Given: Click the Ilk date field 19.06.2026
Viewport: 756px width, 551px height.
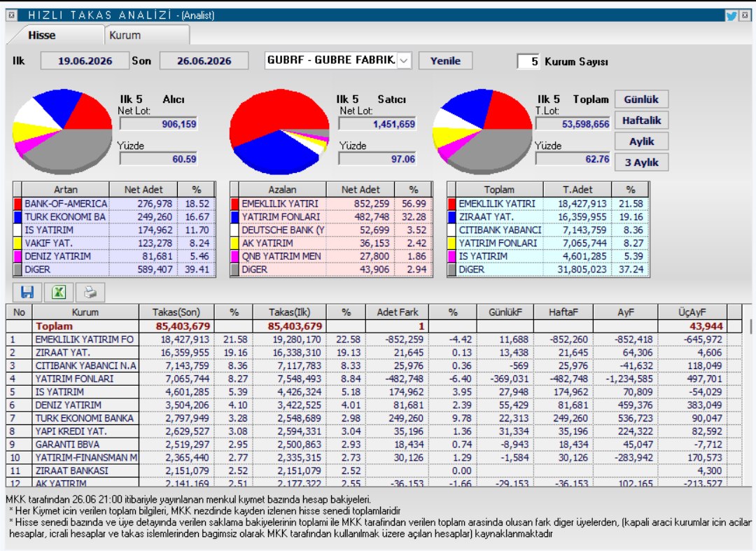Looking at the screenshot, I should tap(85, 61).
